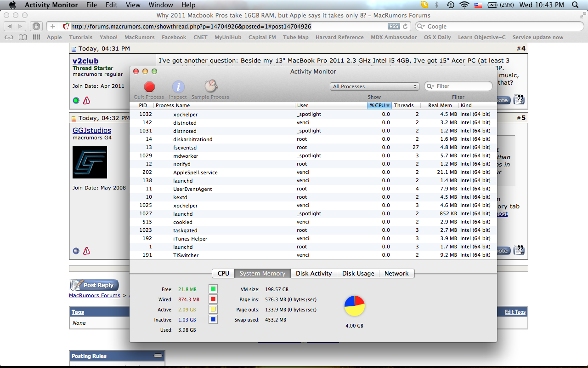Sort by Real Mem column header

[440, 105]
